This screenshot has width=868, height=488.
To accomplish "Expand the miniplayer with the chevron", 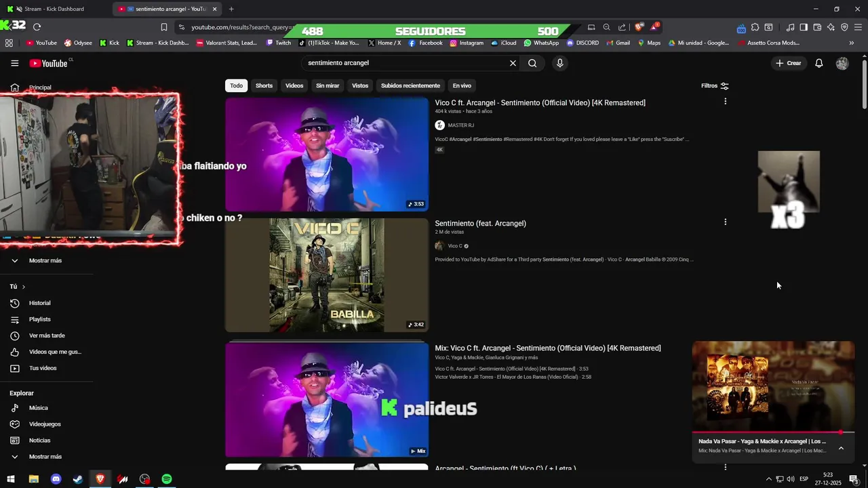I will (x=841, y=448).
